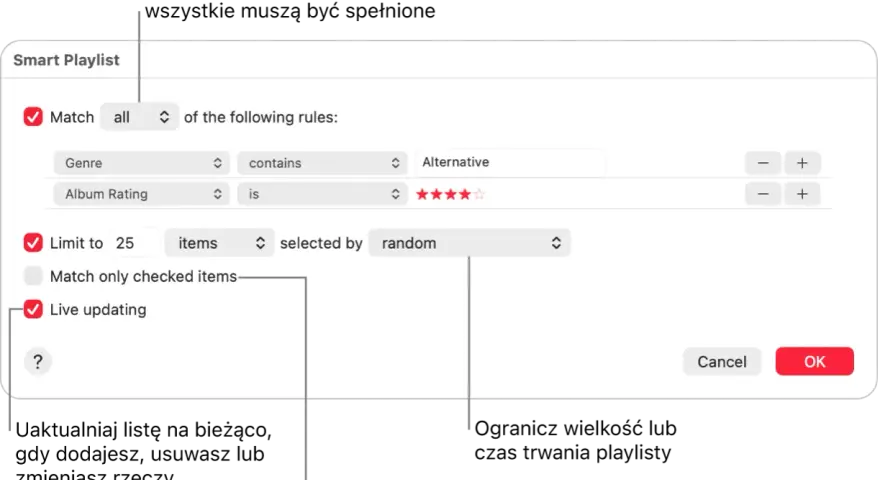880x480 pixels.
Task: Click the Alternative genre text field
Action: tap(510, 162)
